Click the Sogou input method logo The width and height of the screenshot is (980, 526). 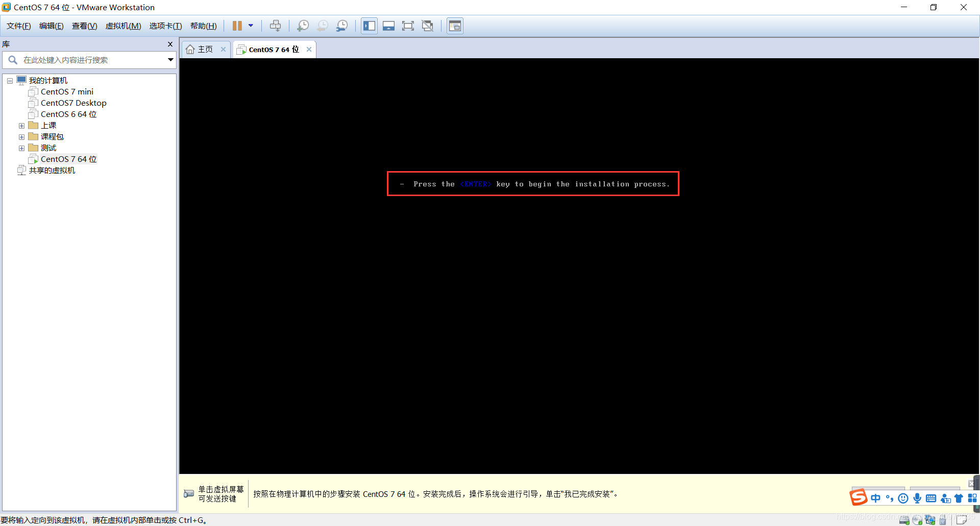click(858, 497)
